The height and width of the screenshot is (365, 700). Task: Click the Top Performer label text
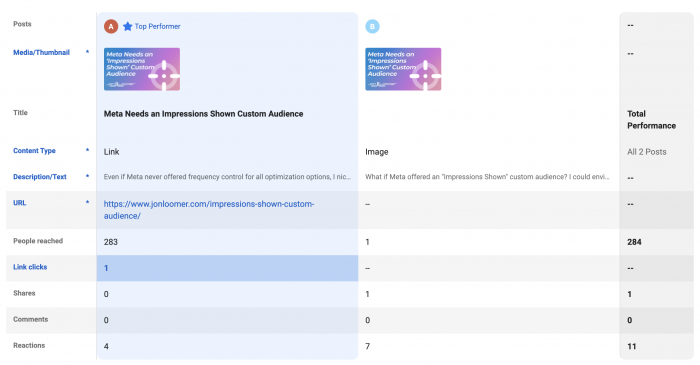(x=158, y=26)
